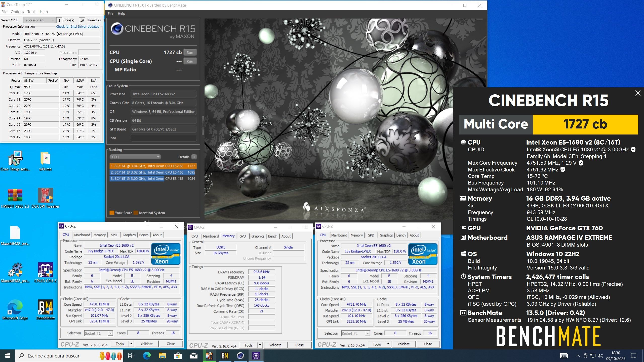Select the 1695 score ranking entry
The image size is (644, 362).
point(152,172)
